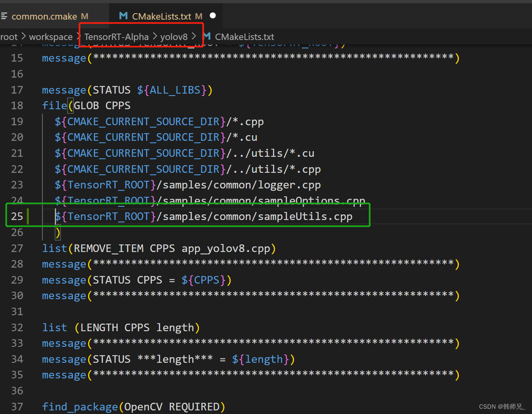Click the CSDN @韩师兄_ watermark link
532x414 pixels.
(502, 406)
